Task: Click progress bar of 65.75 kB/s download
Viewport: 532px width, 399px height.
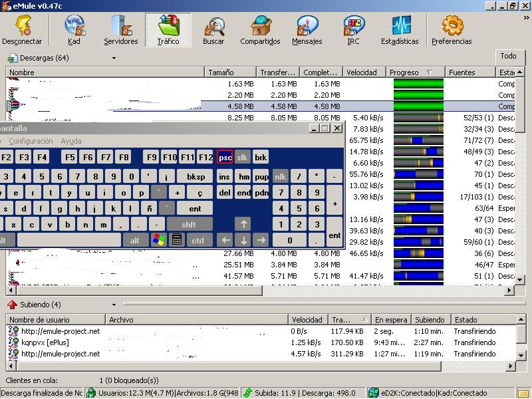Action: point(418,140)
